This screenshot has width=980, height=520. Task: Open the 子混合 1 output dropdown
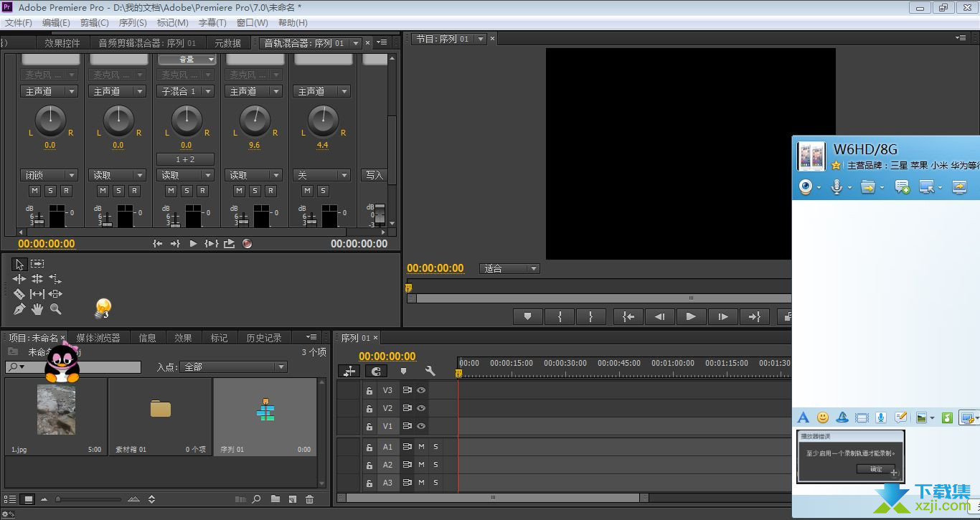(x=186, y=91)
